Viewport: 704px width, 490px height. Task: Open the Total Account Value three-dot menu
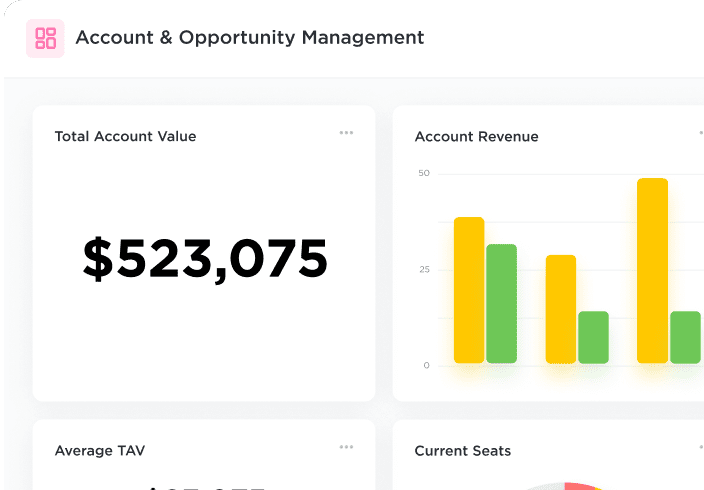point(346,132)
